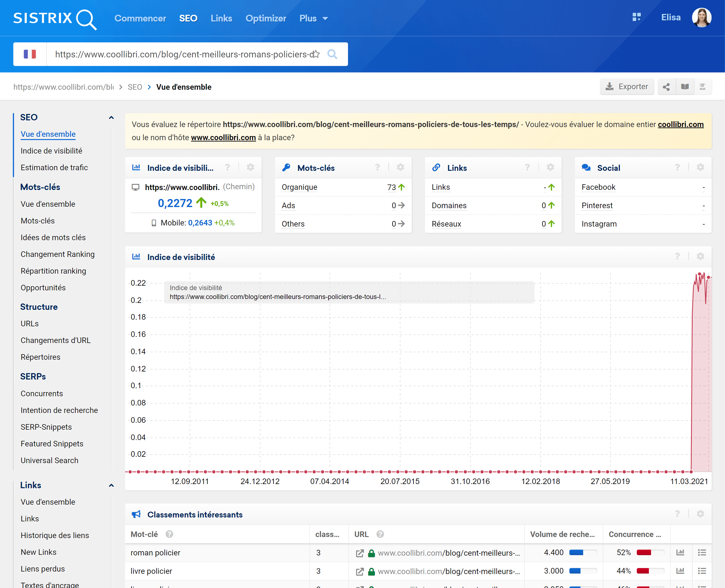Open chart history icon for livre policier row
This screenshot has height=588, width=725.
[680, 571]
